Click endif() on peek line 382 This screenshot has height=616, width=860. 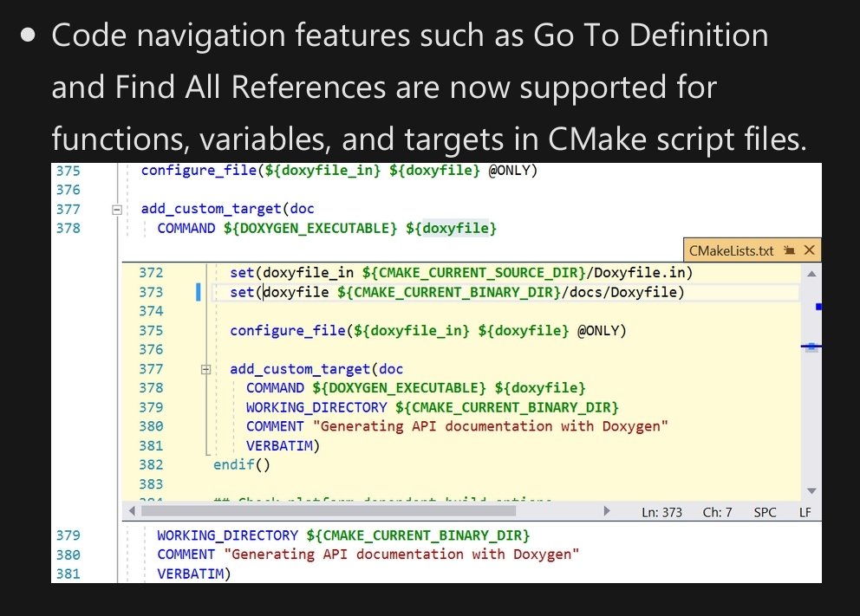(x=241, y=464)
